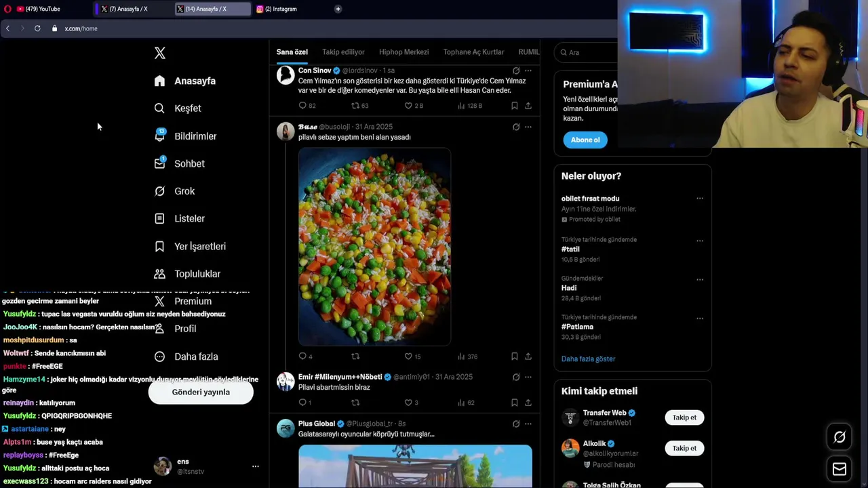Reply to Emir #Milenyum post

tap(302, 403)
